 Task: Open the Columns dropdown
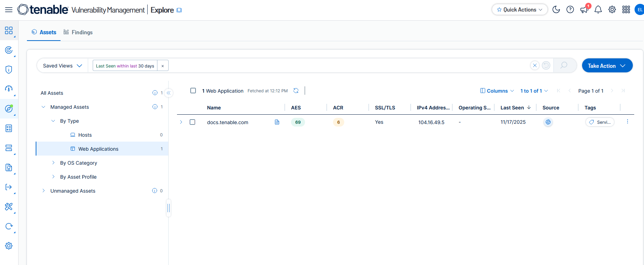[497, 91]
